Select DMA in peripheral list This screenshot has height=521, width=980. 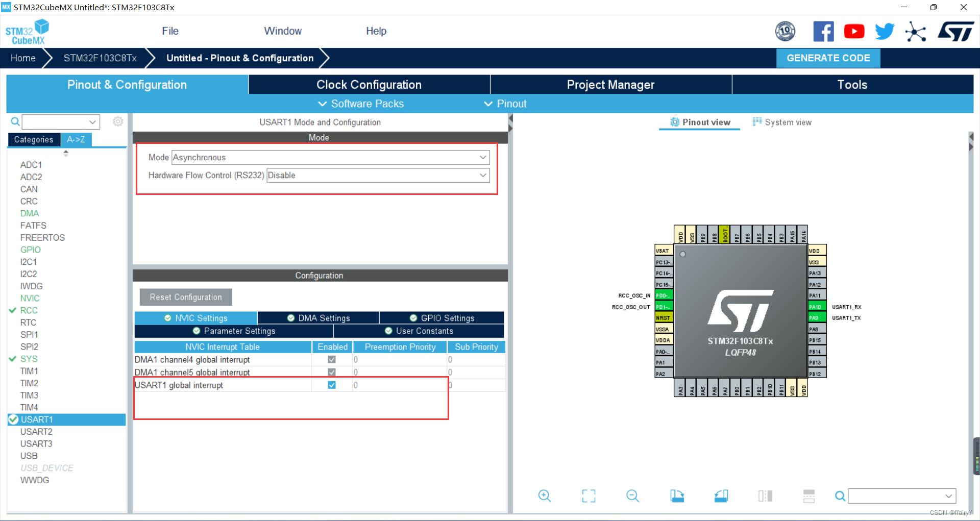[x=30, y=213]
